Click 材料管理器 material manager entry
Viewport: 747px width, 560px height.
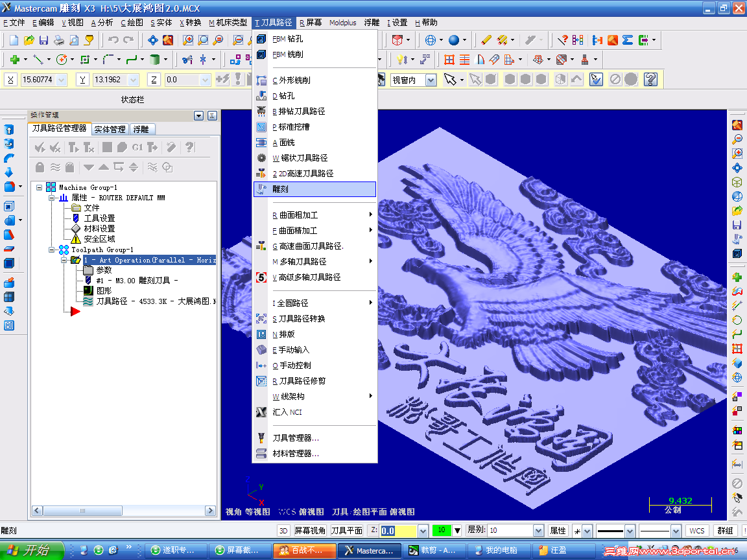pos(315,453)
